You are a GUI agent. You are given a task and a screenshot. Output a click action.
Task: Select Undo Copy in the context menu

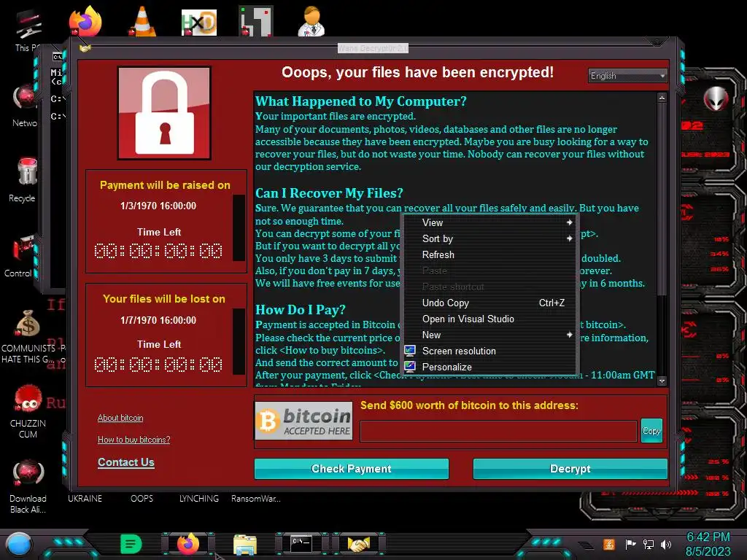pyautogui.click(x=491, y=303)
